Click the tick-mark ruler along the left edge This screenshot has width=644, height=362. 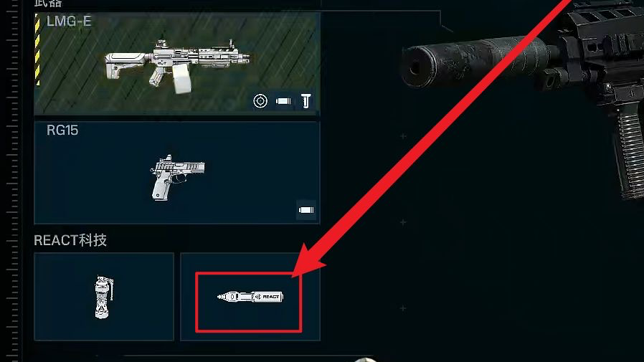tap(12, 181)
